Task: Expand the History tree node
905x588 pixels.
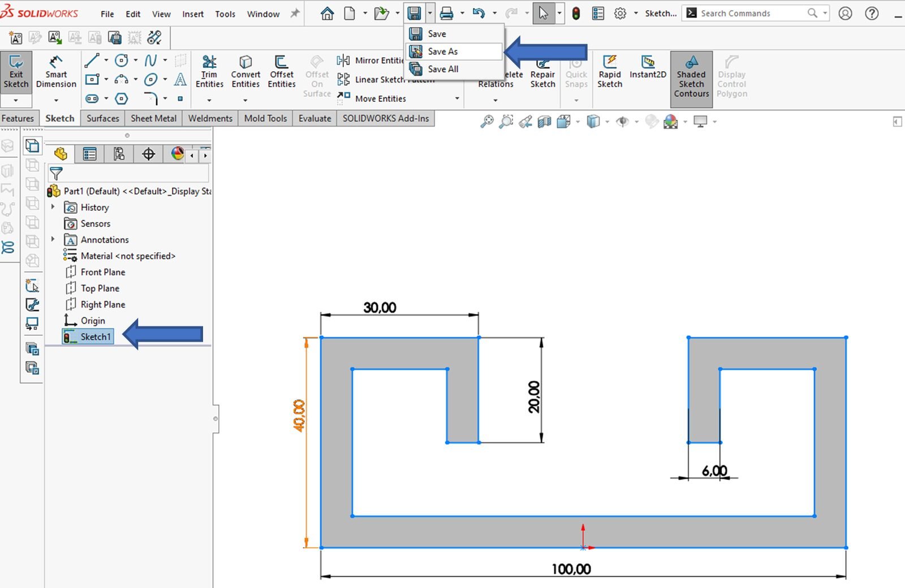Action: [53, 207]
